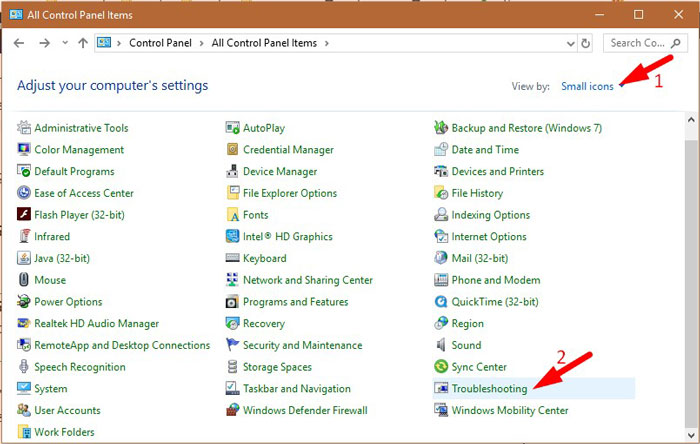Open Network and Sharing Center
Screen dimensions: 700x444
coord(308,280)
